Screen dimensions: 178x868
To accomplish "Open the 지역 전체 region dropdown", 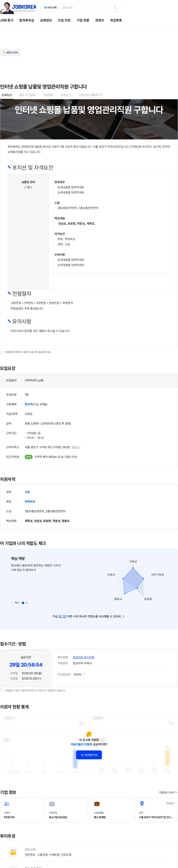I will point(52,8).
